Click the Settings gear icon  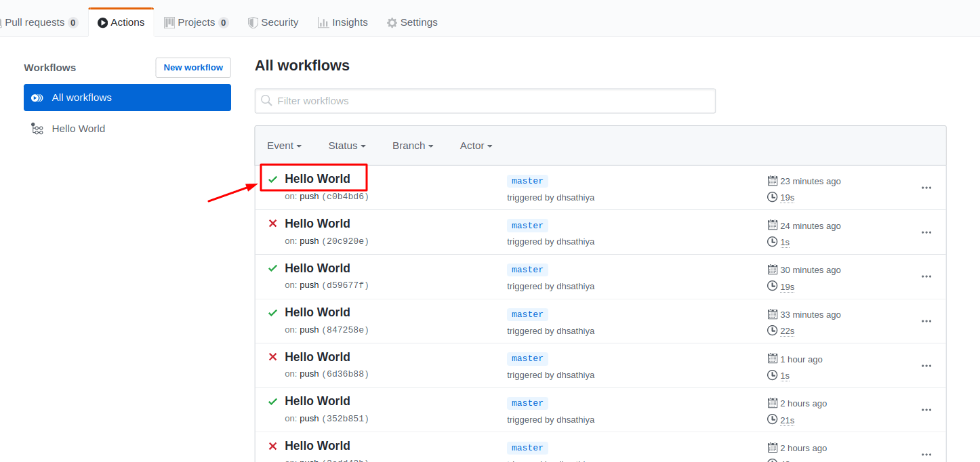tap(392, 22)
